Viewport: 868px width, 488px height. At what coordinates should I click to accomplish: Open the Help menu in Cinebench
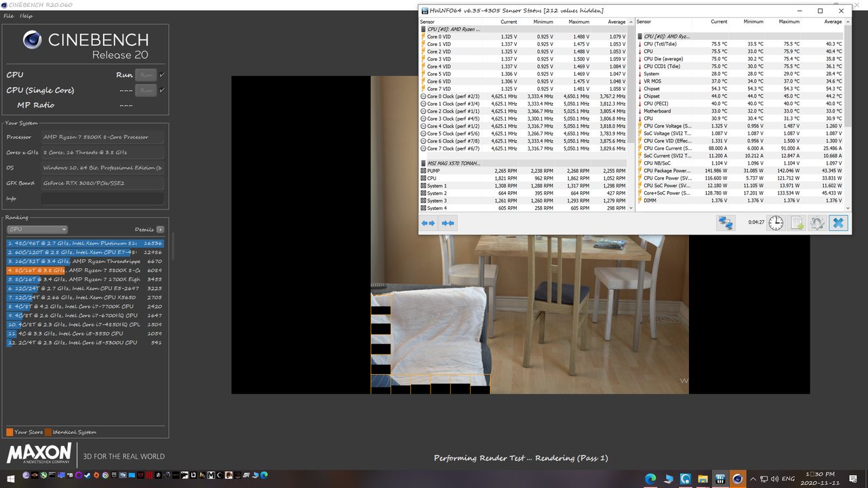click(26, 16)
